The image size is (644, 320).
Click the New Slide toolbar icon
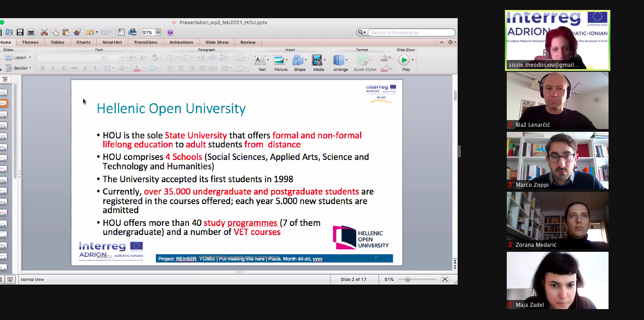point(121,32)
